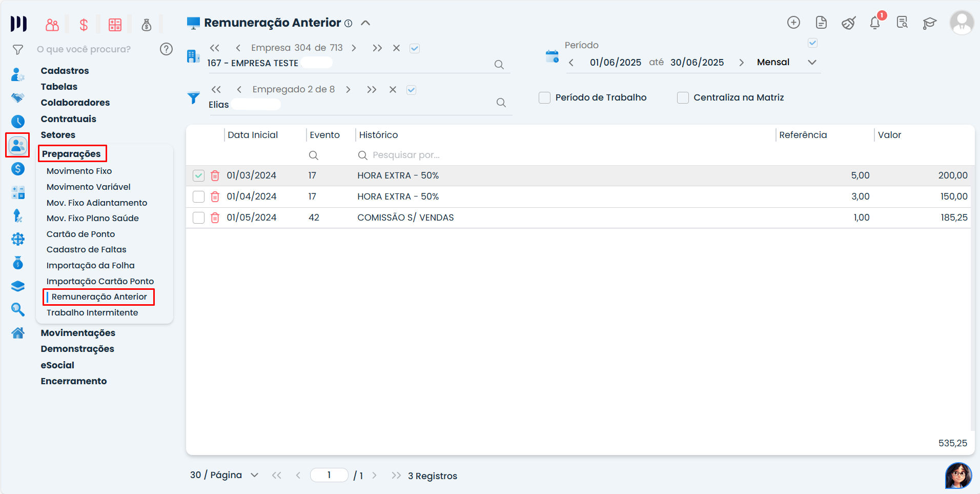980x494 pixels.
Task: Select Cartão de Ponto from menu
Action: (x=80, y=234)
